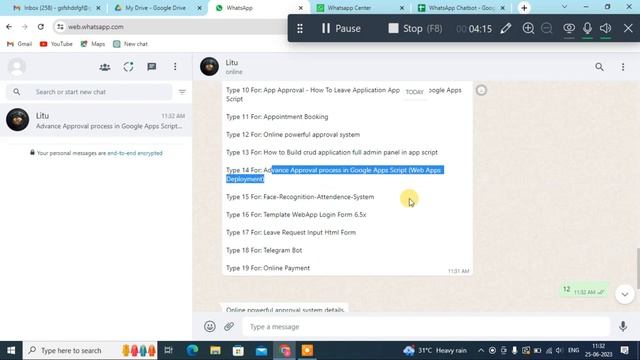
Task: Open sidebar three-dot menu
Action: (x=175, y=67)
